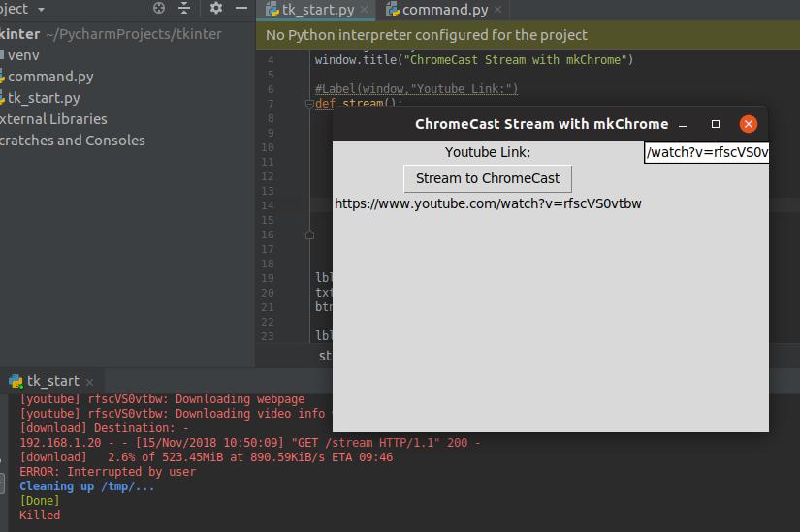Click the '[download] Destination: -' console line
This screenshot has width=800, height=532.
[104, 428]
